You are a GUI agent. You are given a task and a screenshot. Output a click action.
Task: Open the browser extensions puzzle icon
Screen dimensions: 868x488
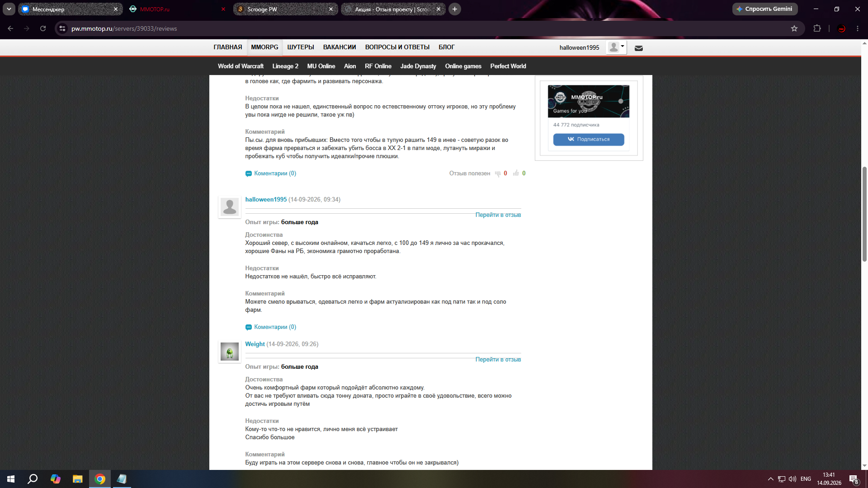click(x=817, y=28)
